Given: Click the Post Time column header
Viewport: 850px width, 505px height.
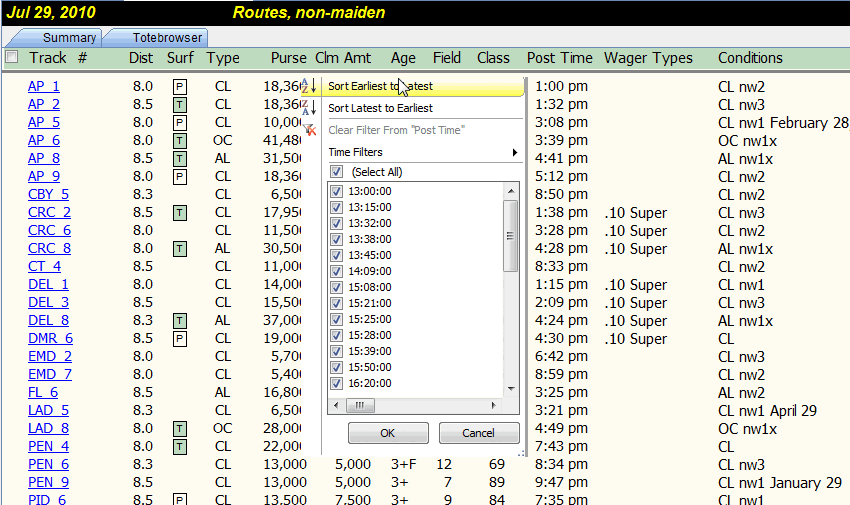Looking at the screenshot, I should coord(559,57).
